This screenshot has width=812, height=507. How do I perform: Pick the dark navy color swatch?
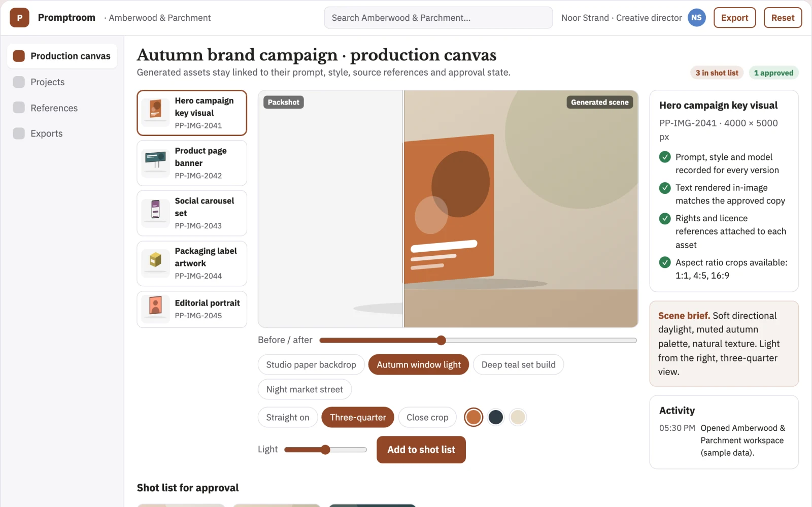pyautogui.click(x=496, y=417)
